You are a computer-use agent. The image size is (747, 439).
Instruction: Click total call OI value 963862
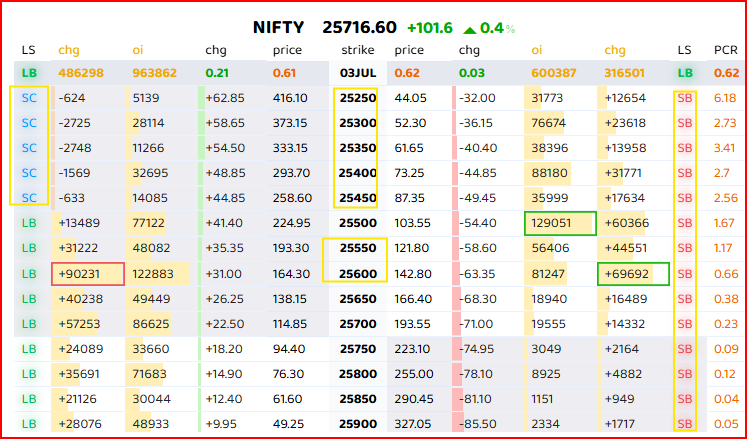point(154,73)
